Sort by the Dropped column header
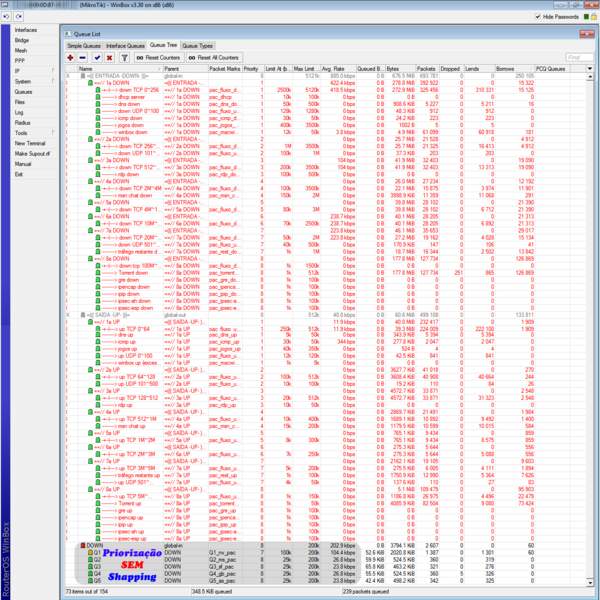 451,69
